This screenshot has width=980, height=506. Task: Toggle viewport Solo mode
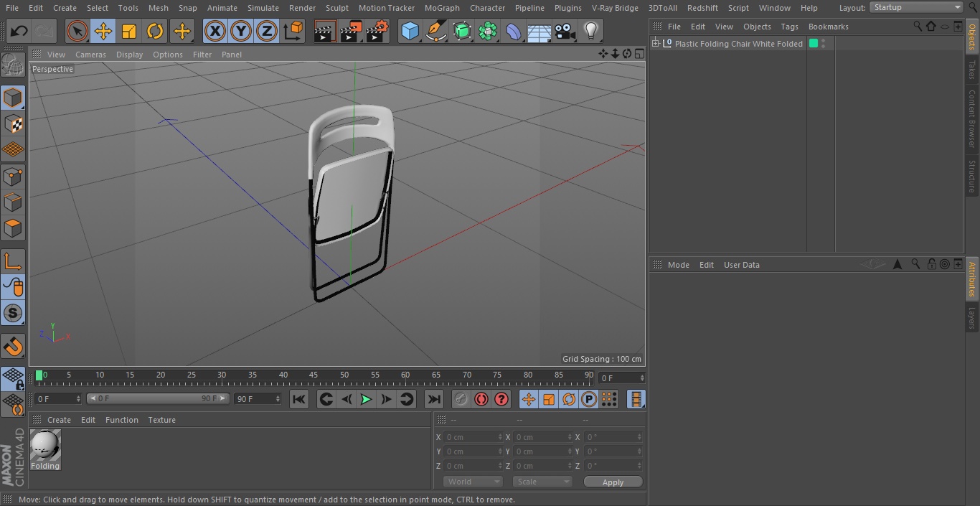(13, 313)
